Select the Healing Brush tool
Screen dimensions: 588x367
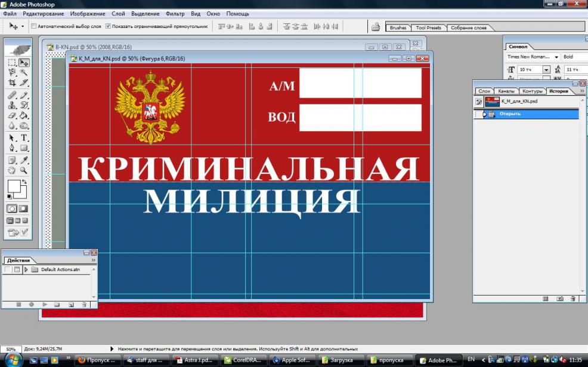[12, 95]
